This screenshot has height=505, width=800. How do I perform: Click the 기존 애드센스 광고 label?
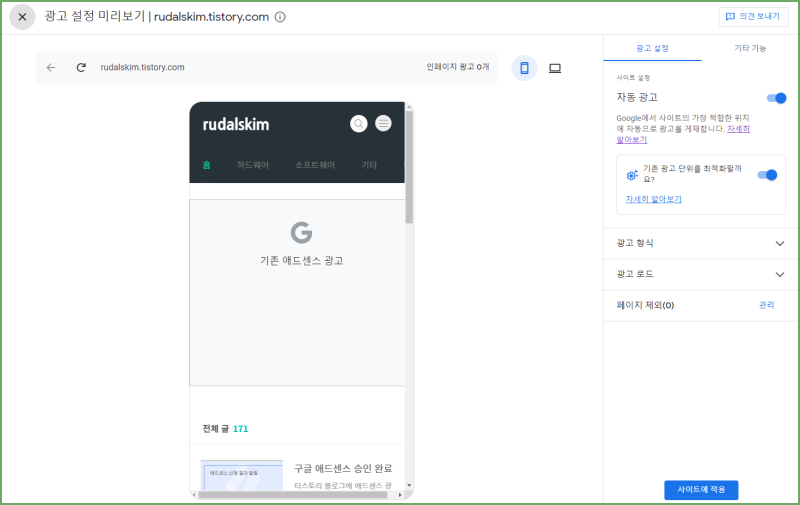(x=302, y=261)
